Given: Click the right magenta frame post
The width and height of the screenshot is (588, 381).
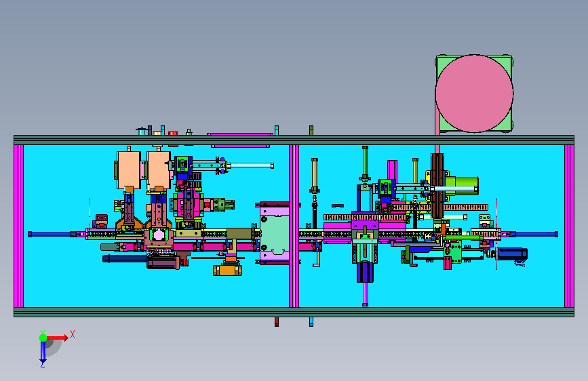Looking at the screenshot, I should 569,226.
